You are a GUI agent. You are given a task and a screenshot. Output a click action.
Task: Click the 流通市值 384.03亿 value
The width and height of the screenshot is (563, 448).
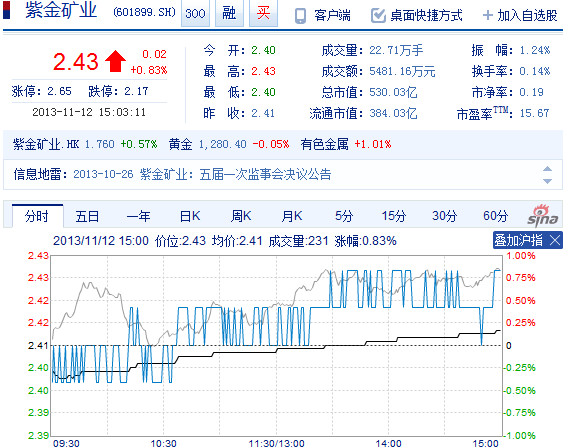click(393, 113)
